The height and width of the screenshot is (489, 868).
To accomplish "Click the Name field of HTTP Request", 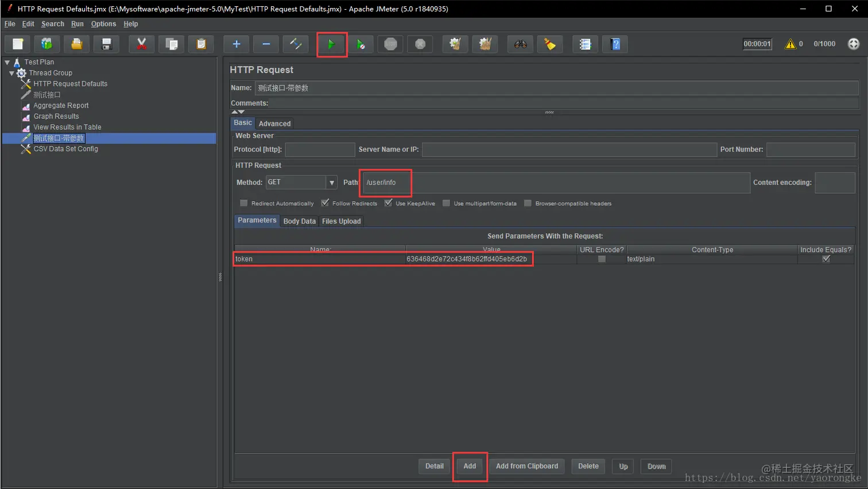I will [x=556, y=88].
